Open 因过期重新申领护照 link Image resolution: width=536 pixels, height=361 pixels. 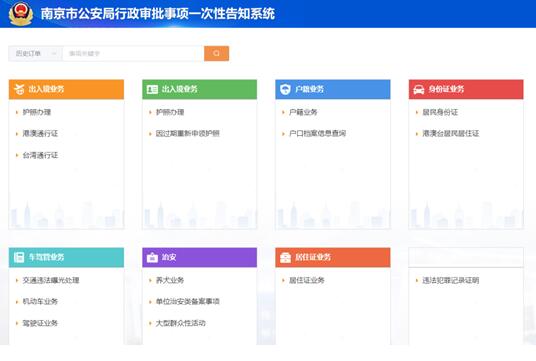(x=188, y=133)
